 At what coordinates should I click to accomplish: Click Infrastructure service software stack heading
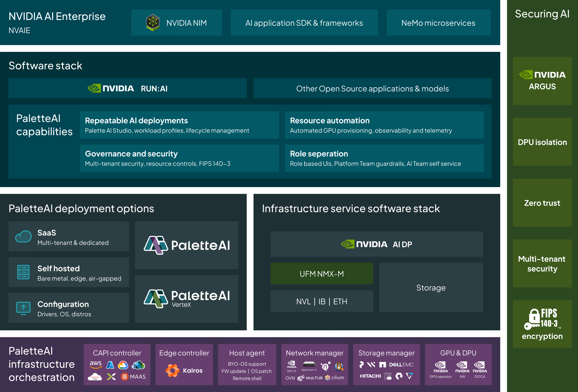(x=351, y=209)
